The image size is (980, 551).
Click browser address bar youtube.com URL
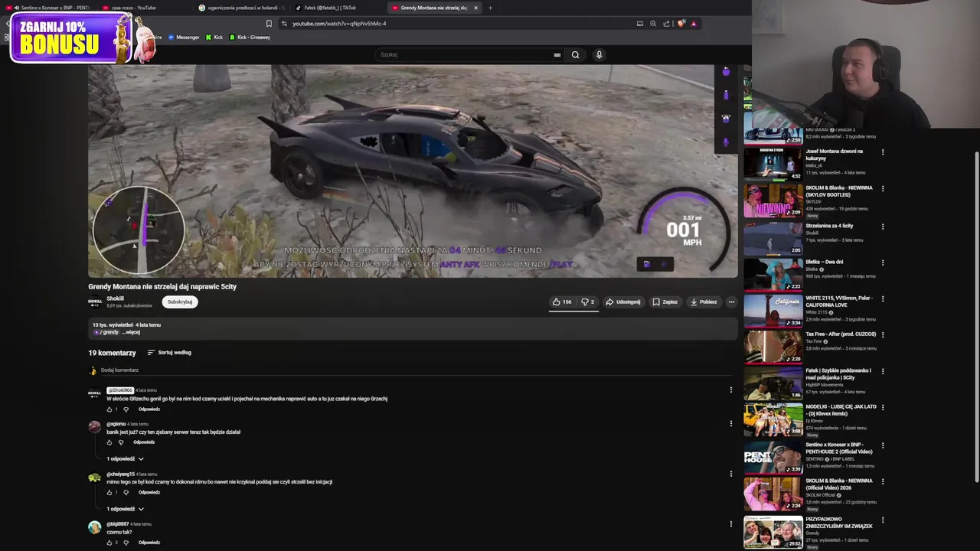click(x=339, y=24)
